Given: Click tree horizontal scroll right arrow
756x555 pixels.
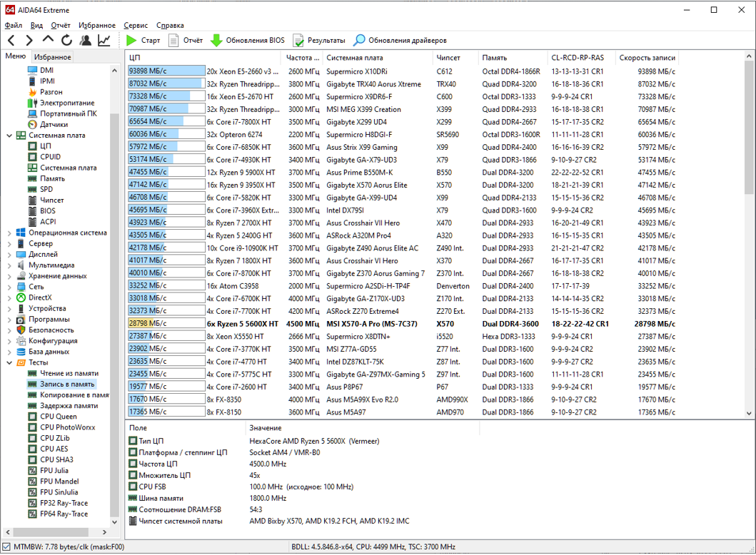Looking at the screenshot, I should 105,532.
